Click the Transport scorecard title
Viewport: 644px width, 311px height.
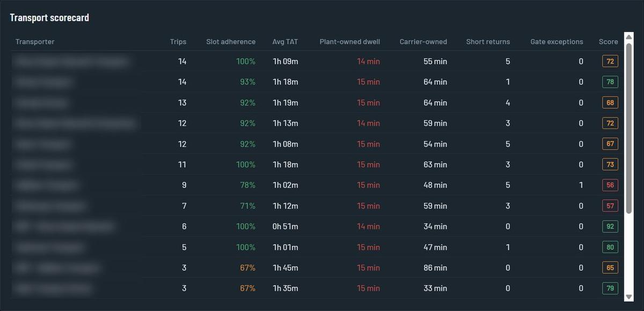[49, 18]
